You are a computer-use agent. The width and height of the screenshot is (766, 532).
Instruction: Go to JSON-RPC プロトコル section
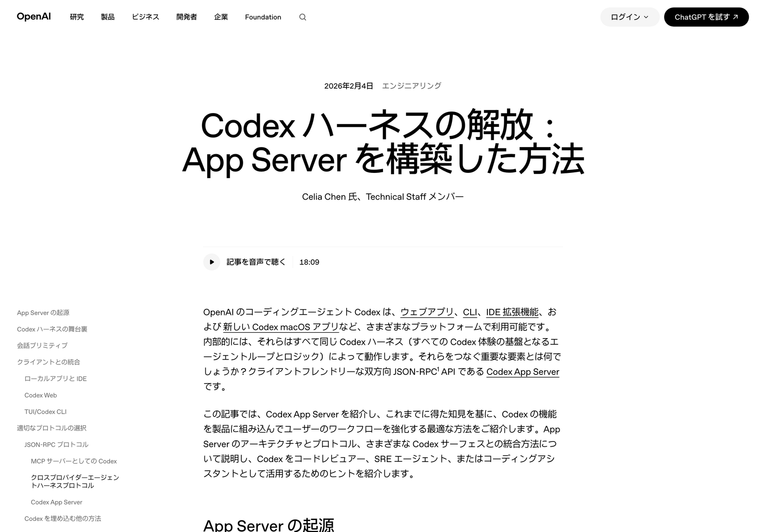pos(56,444)
